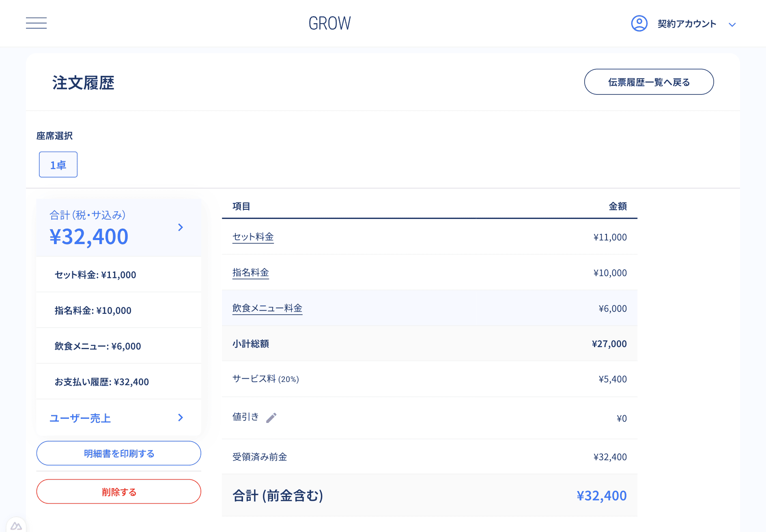
Task: Open the セット料金 link in table
Action: pos(253,237)
